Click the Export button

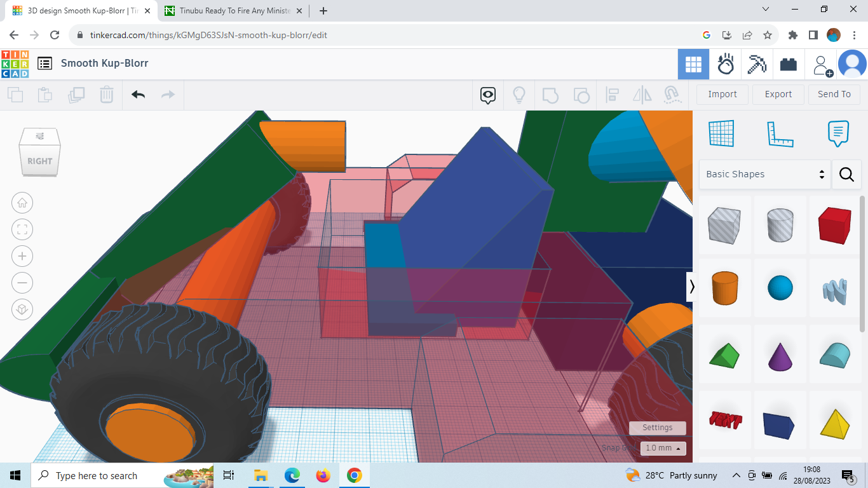click(778, 94)
